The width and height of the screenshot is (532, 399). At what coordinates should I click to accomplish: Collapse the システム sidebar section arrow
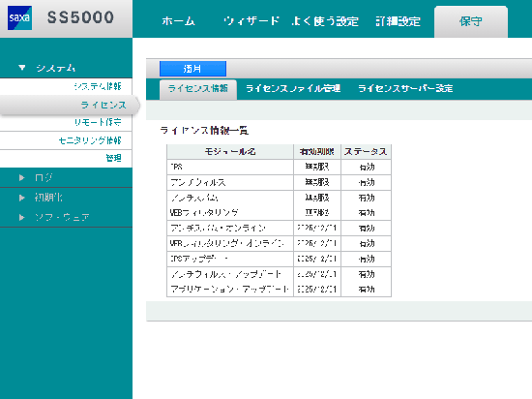22,68
